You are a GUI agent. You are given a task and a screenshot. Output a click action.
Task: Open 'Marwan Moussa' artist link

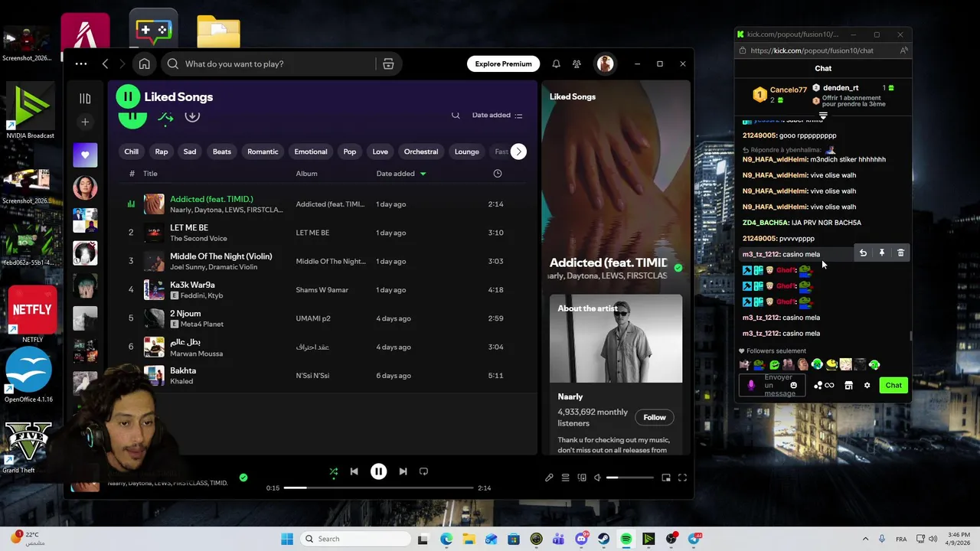point(197,354)
